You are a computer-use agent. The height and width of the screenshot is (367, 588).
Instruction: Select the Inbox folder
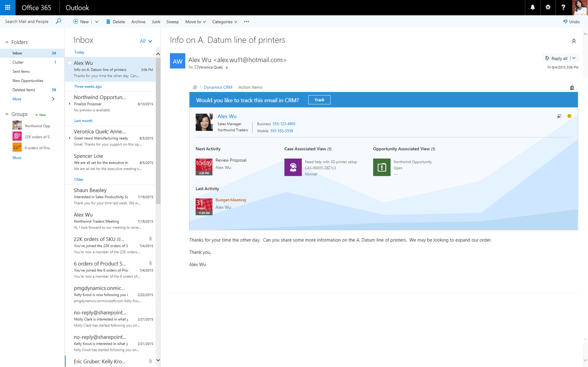click(32, 53)
